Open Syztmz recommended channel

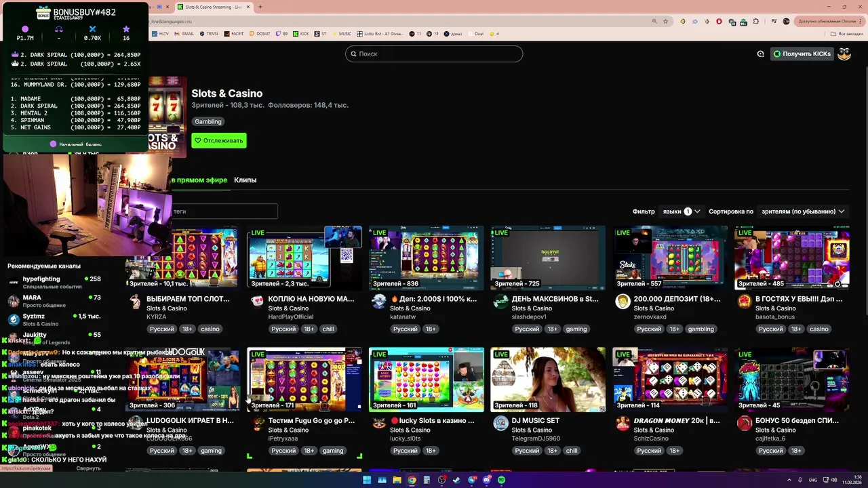coord(54,319)
